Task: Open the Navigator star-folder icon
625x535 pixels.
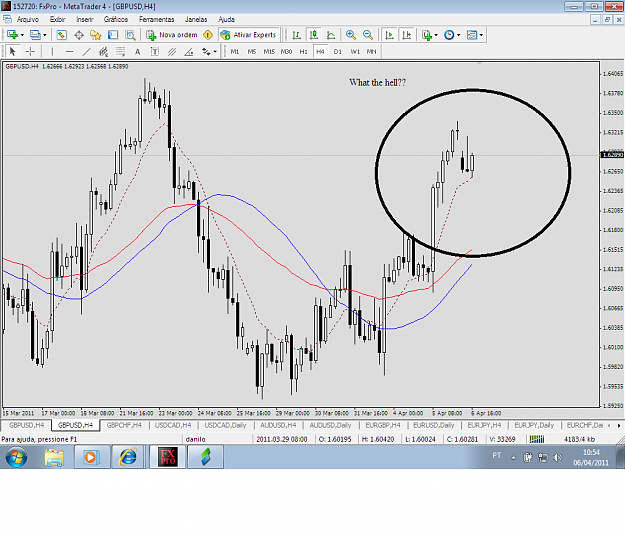Action: tap(96, 35)
